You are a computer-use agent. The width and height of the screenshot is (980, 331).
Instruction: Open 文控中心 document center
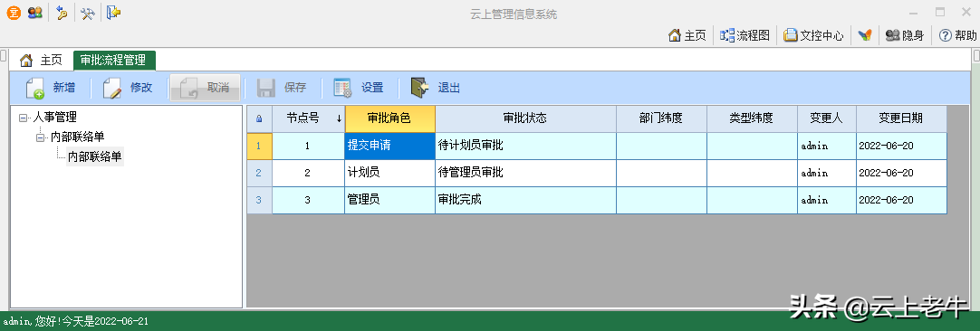point(813,35)
